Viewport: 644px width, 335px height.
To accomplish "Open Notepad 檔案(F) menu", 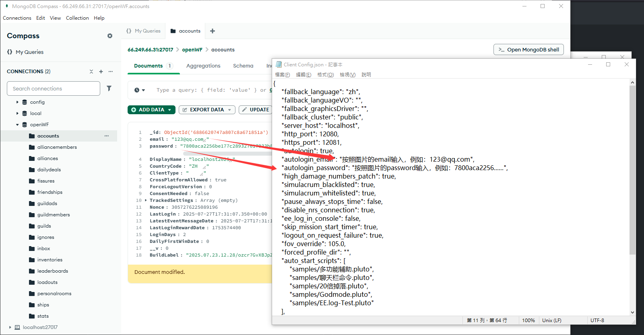I will (283, 75).
